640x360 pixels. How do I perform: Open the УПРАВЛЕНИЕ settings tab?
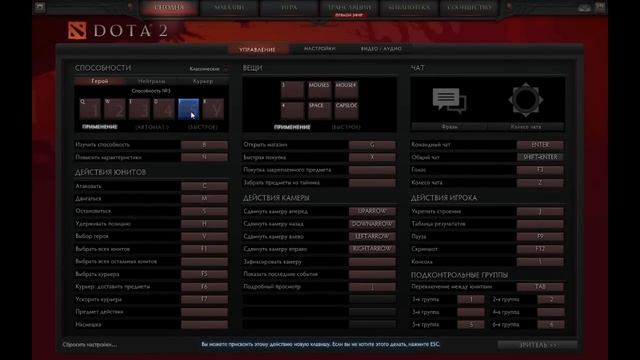(x=257, y=49)
